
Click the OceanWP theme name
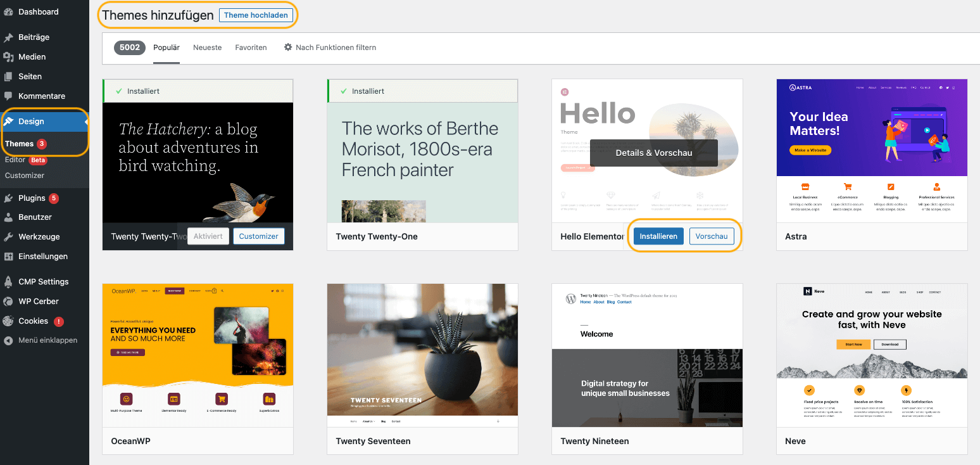(x=130, y=441)
